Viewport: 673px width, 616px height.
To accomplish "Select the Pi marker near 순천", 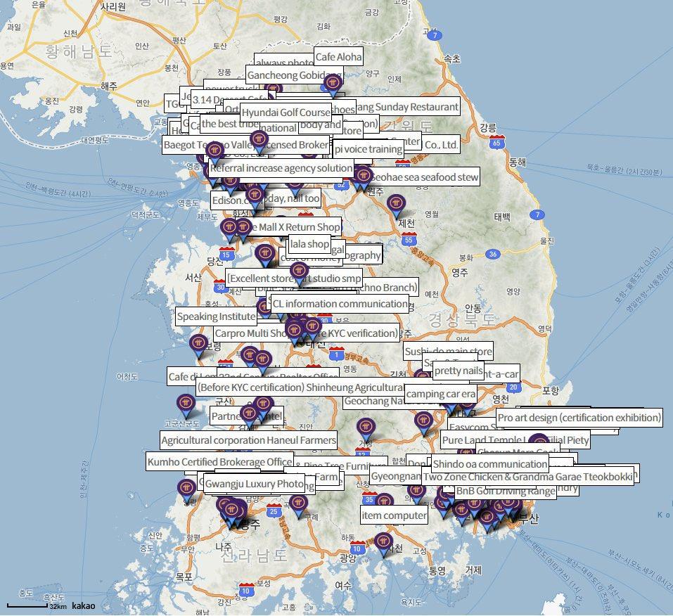I will (x=383, y=542).
